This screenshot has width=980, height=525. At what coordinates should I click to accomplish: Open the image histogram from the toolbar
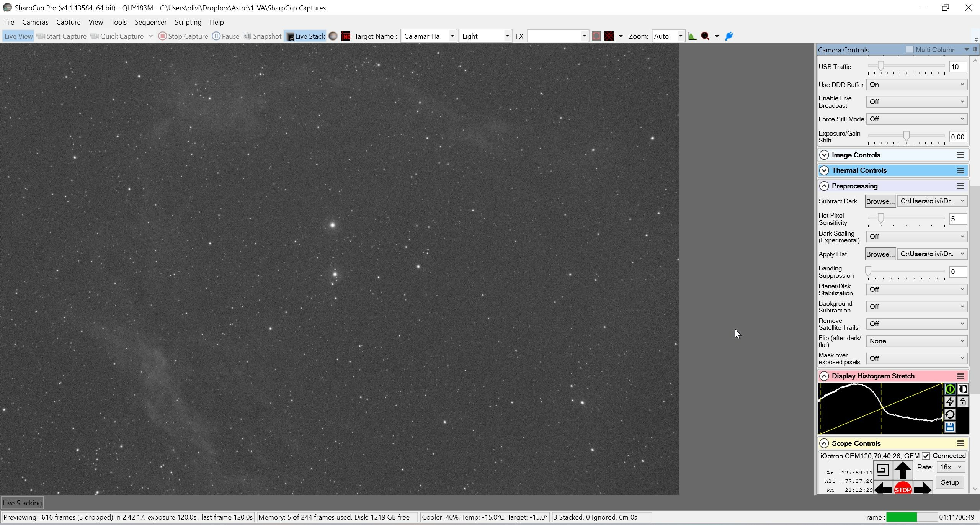click(692, 36)
